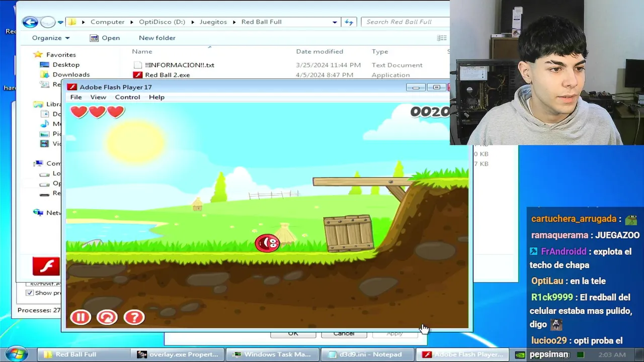Navigate to OptiDisco (D:) in address bar

(162, 22)
